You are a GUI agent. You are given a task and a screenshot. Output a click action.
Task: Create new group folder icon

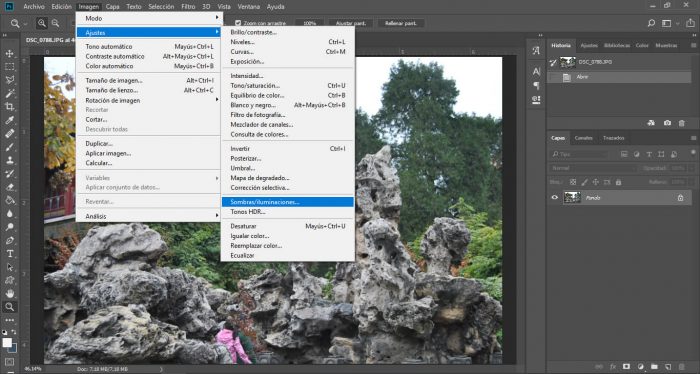(654, 366)
